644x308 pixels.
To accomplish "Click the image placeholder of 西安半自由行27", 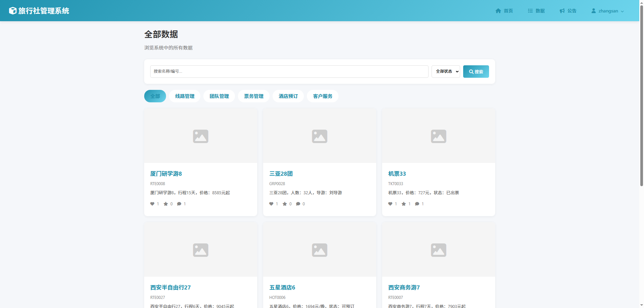I will pyautogui.click(x=201, y=250).
